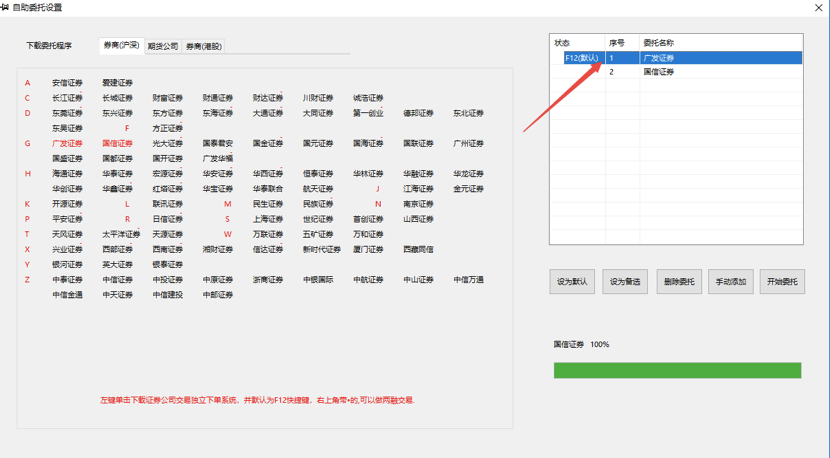This screenshot has height=458, width=830.
Task: Select 海通证券 broker
Action: tap(67, 174)
